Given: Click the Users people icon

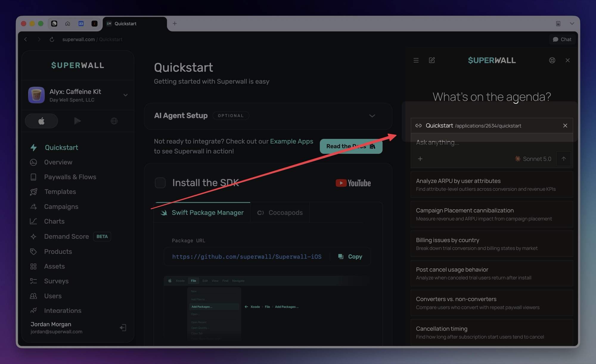Looking at the screenshot, I should click(x=33, y=296).
